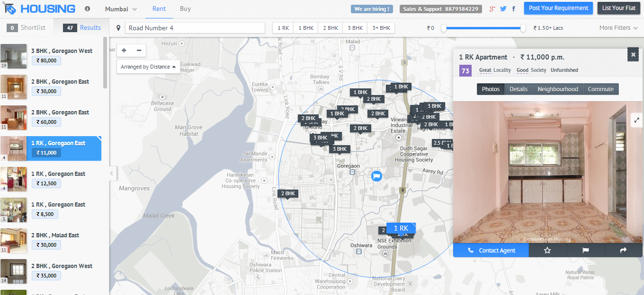Screen dimensions: 644x295
Task: Zoom in the map with plus button
Action: point(124,51)
